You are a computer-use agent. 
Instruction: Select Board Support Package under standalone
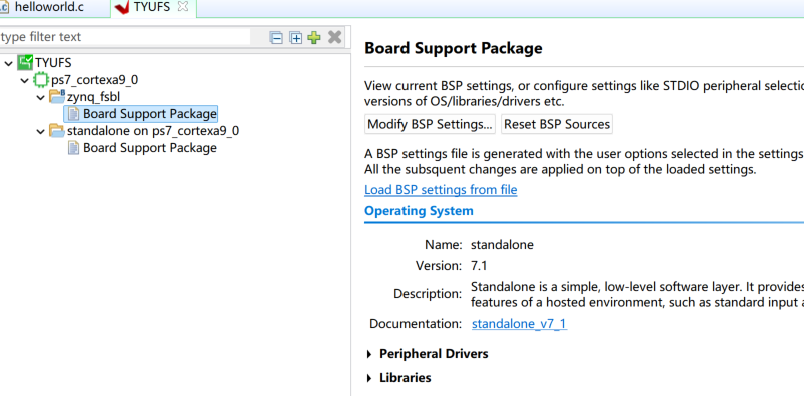point(150,148)
